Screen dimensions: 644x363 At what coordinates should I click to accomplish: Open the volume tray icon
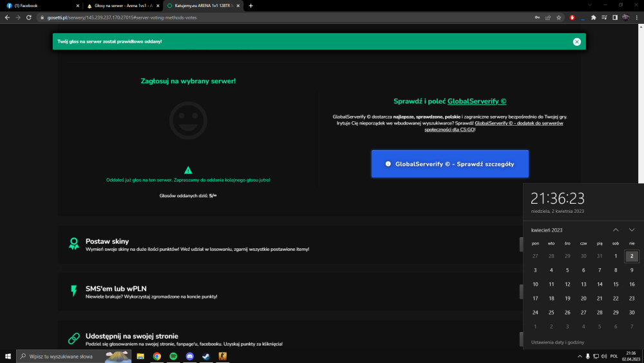point(604,357)
